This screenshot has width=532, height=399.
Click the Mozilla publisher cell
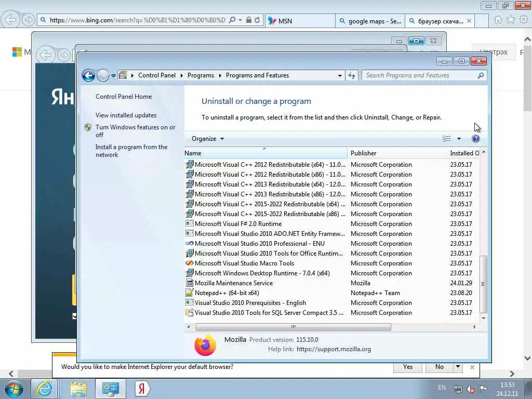[x=361, y=283]
